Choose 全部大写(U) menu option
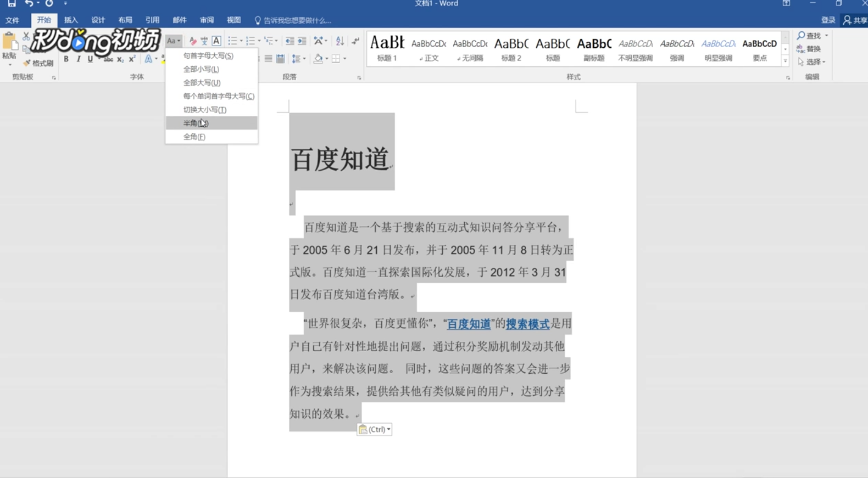Image resolution: width=868 pixels, height=478 pixels. pyautogui.click(x=212, y=82)
